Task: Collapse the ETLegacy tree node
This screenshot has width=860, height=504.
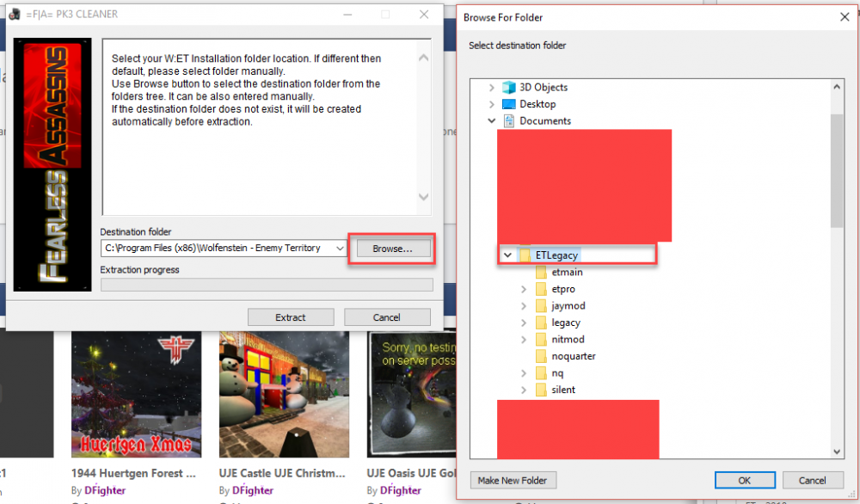Action: click(508, 255)
